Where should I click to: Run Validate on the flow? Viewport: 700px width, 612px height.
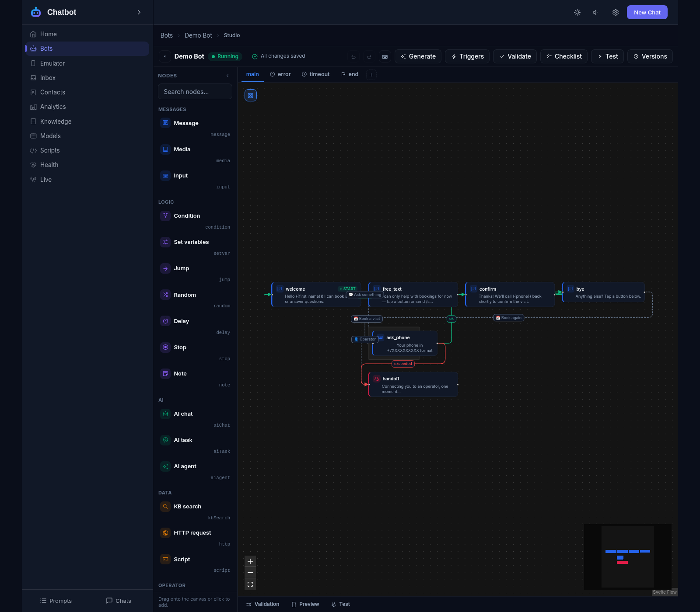pos(515,56)
